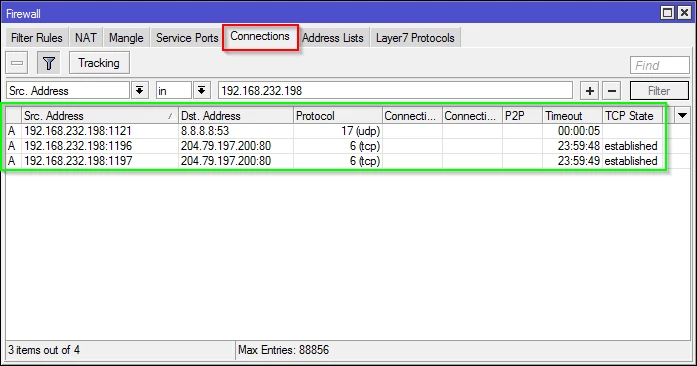
Task: Switch to the NAT tab
Action: pyautogui.click(x=85, y=38)
